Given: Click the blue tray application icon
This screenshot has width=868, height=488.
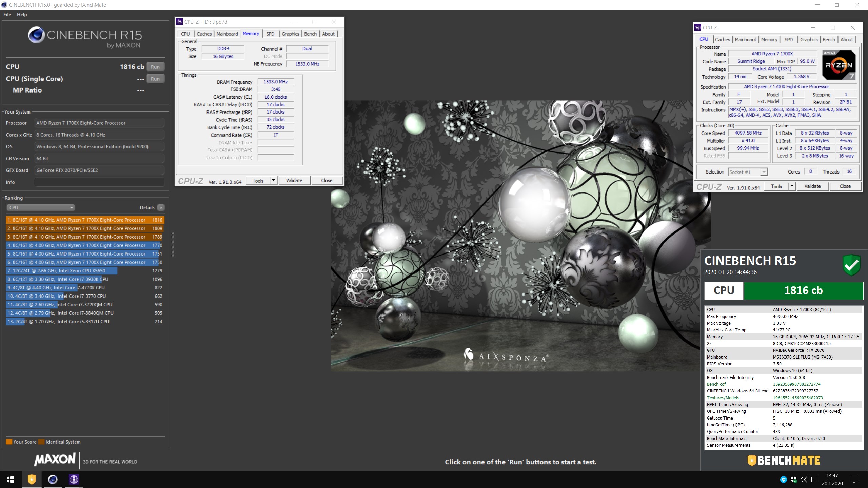Looking at the screenshot, I should [x=784, y=480].
